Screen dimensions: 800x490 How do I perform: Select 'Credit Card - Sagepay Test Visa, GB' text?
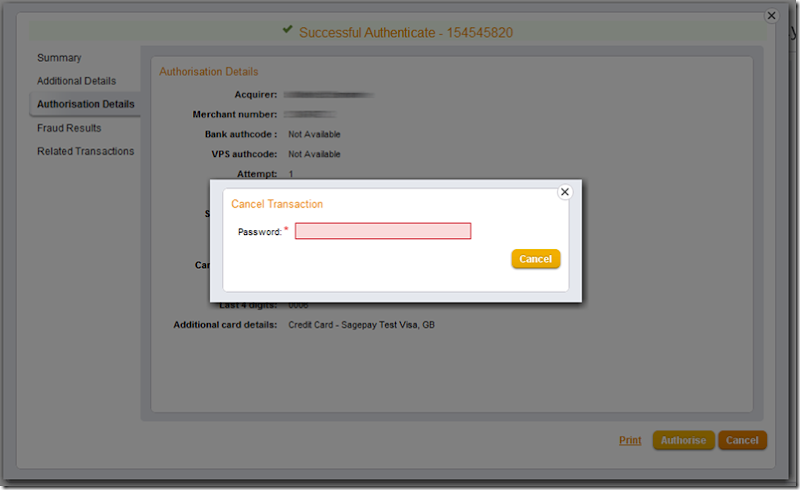(361, 325)
